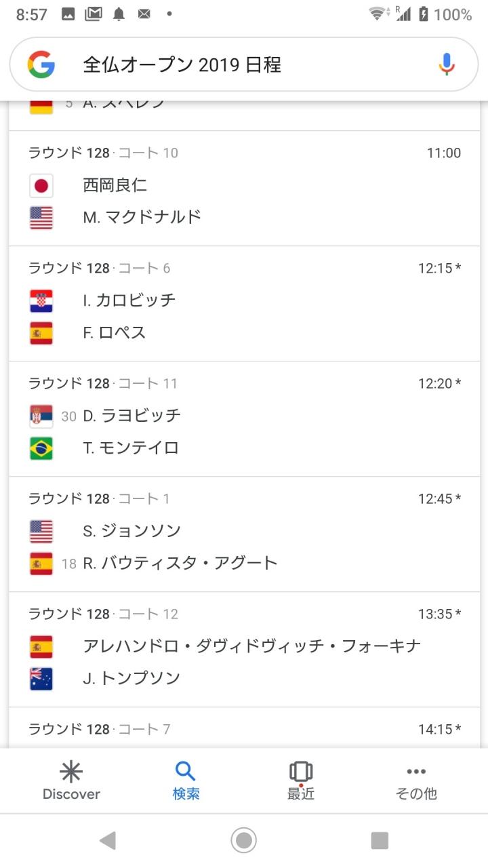Select R. バウティスタ・アグート row
Viewport: 488px width, 868px height.
point(244,563)
